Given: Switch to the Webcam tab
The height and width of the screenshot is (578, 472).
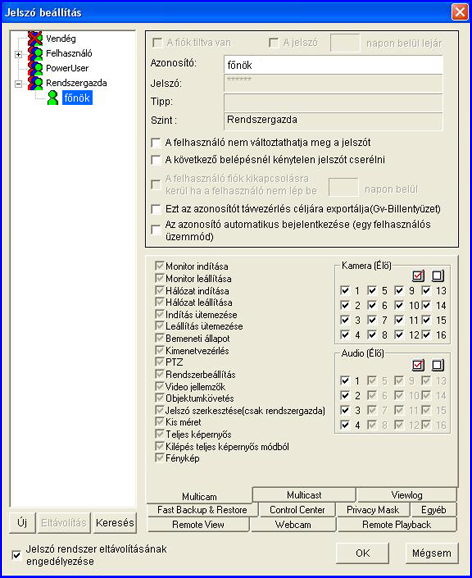Looking at the screenshot, I should pyautogui.click(x=293, y=525).
